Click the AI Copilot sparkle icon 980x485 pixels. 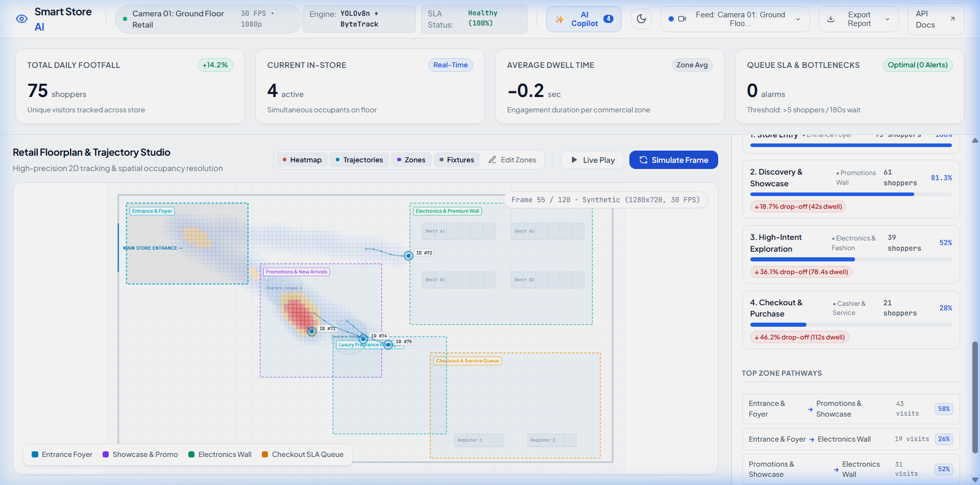pyautogui.click(x=560, y=19)
